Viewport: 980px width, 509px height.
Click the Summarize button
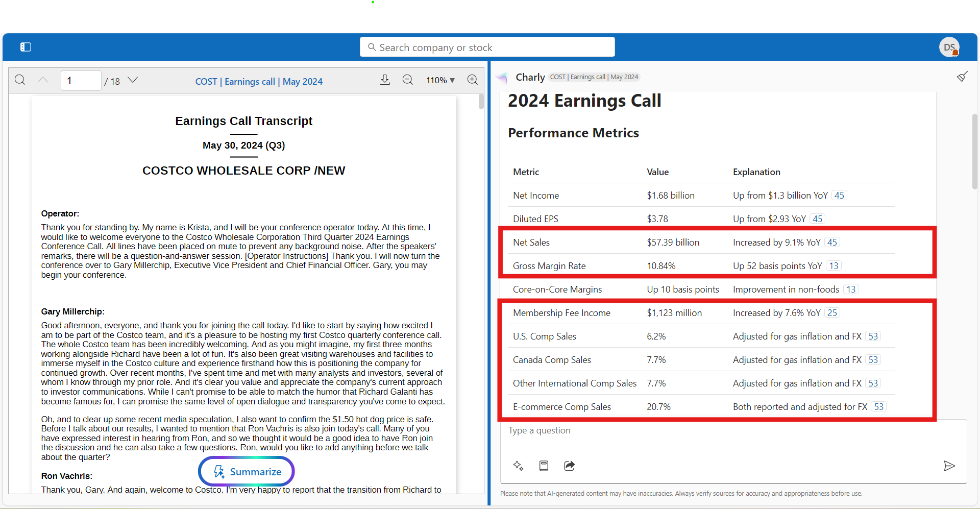point(247,471)
